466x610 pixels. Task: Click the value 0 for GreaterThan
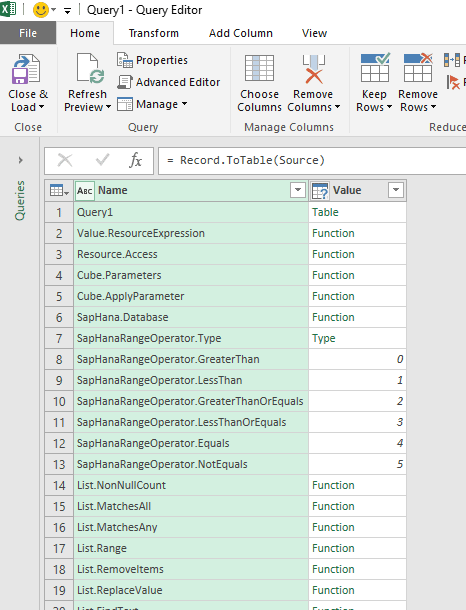tap(400, 359)
